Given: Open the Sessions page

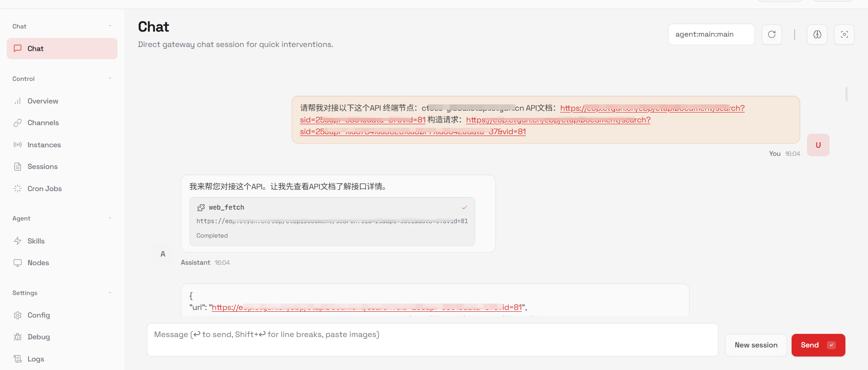Looking at the screenshot, I should 42,167.
